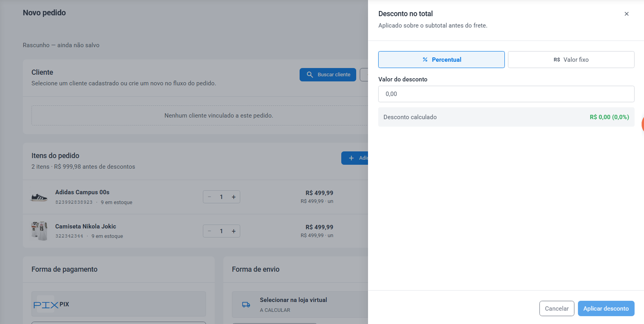Increase quantity of Adidas Campus 00s
Screen dimensions: 644x324
point(234,197)
